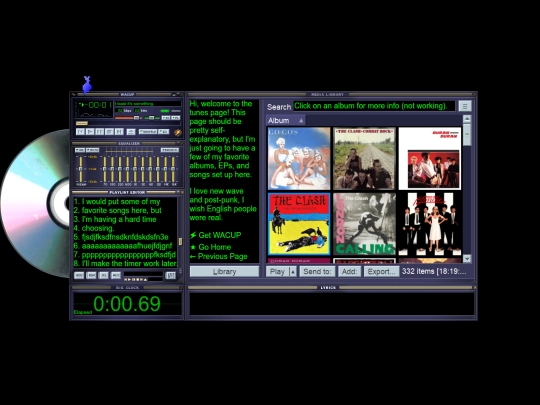Click the 70 band equalizer slider
This screenshot has height=405, width=540.
tap(105, 169)
